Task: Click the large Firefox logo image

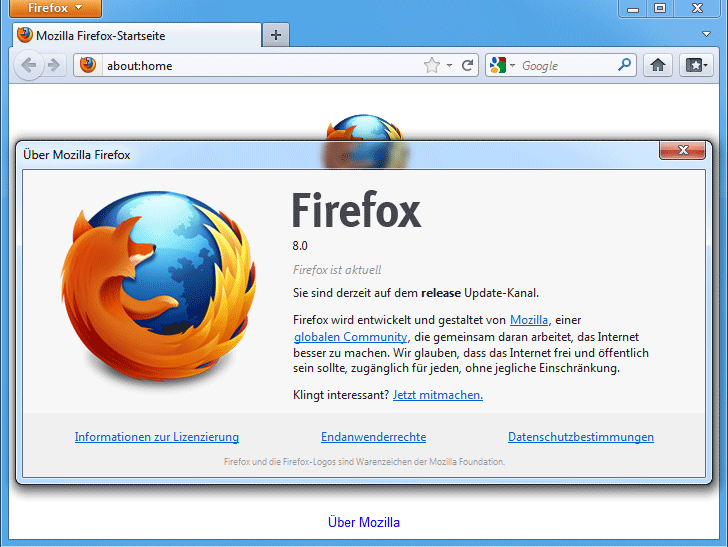Action: click(x=158, y=287)
